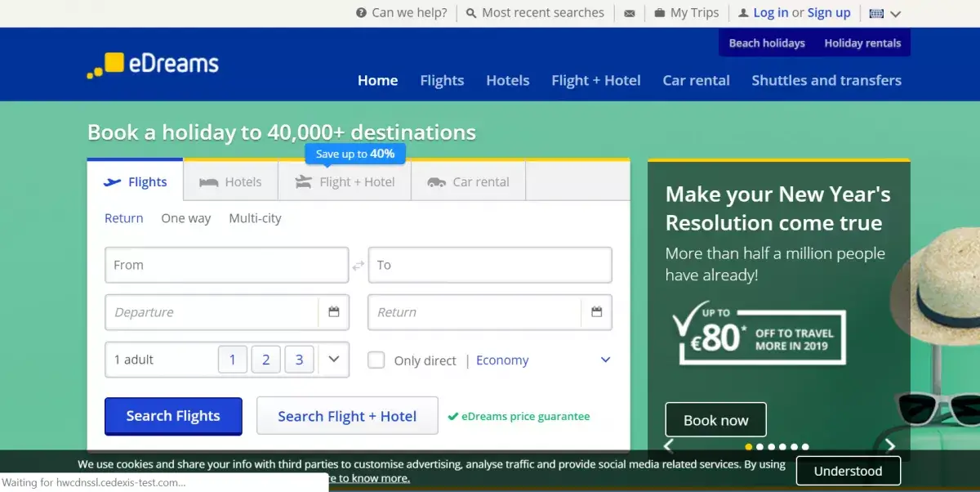Open the Holiday rentals link
The image size is (980, 492).
[862, 43]
